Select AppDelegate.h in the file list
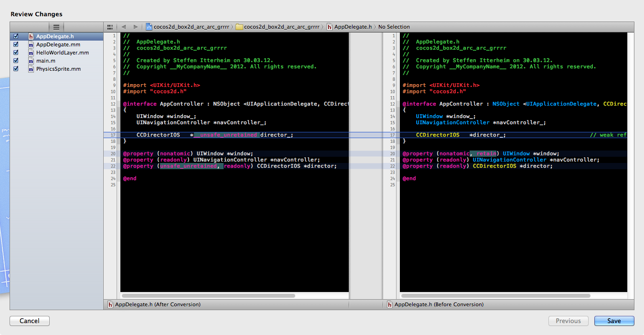This screenshot has height=335, width=644. [56, 36]
